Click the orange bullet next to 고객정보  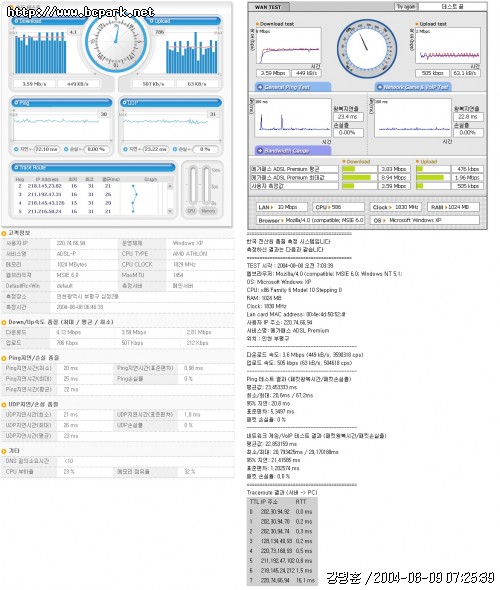[4, 234]
